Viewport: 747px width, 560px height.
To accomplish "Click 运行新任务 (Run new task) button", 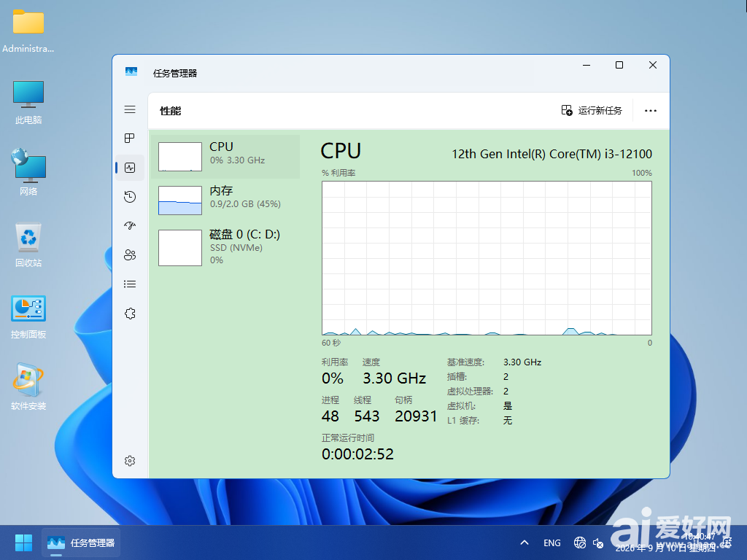I will [x=591, y=111].
